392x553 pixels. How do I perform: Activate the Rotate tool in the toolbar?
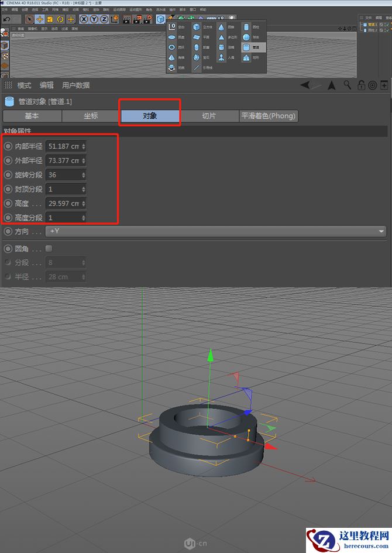60,19
